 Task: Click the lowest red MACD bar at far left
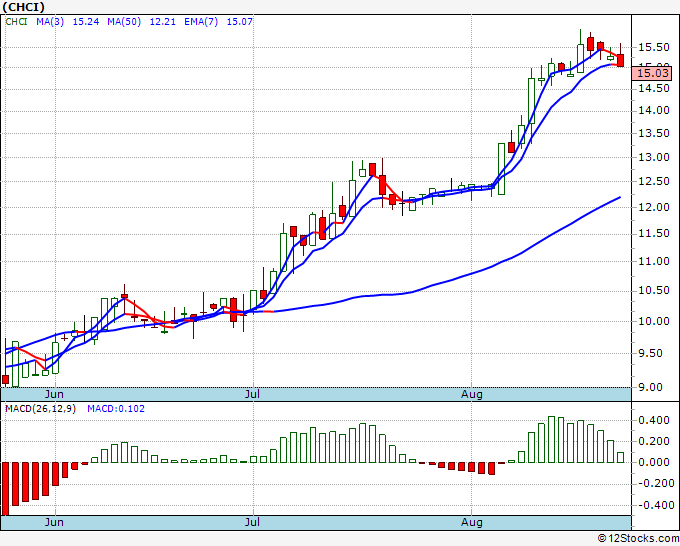[x=5, y=489]
